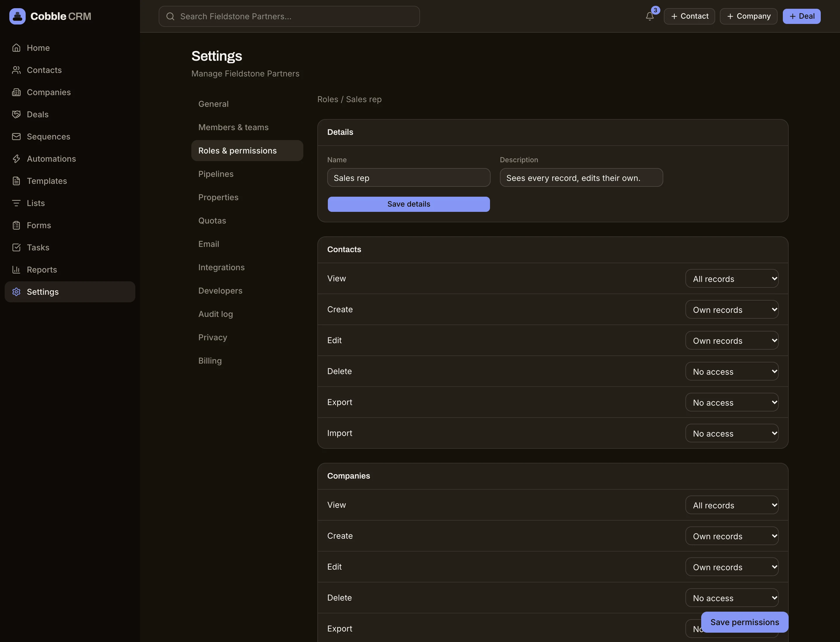The image size is (840, 642).
Task: Click the add Contact button
Action: [689, 16]
